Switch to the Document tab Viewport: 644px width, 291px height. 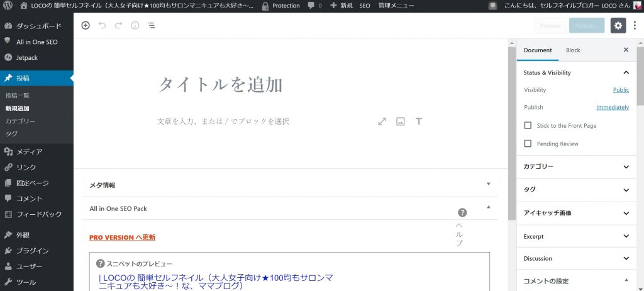[538, 50]
